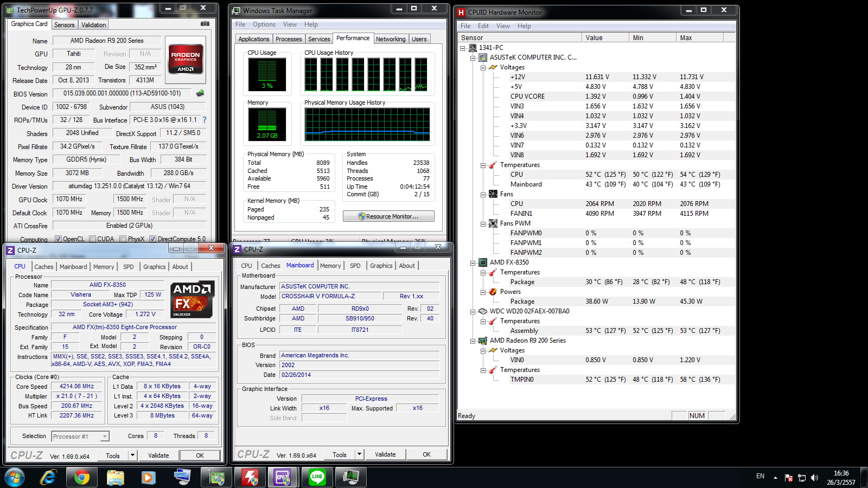
Task: Launch Internet Explorer from the taskbar
Action: point(48,477)
